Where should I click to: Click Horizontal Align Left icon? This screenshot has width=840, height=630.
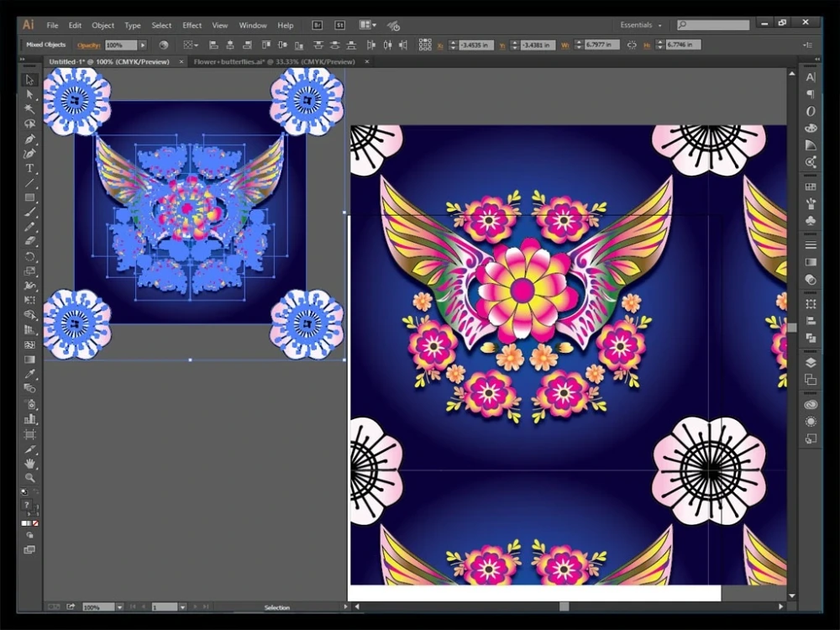pos(213,45)
